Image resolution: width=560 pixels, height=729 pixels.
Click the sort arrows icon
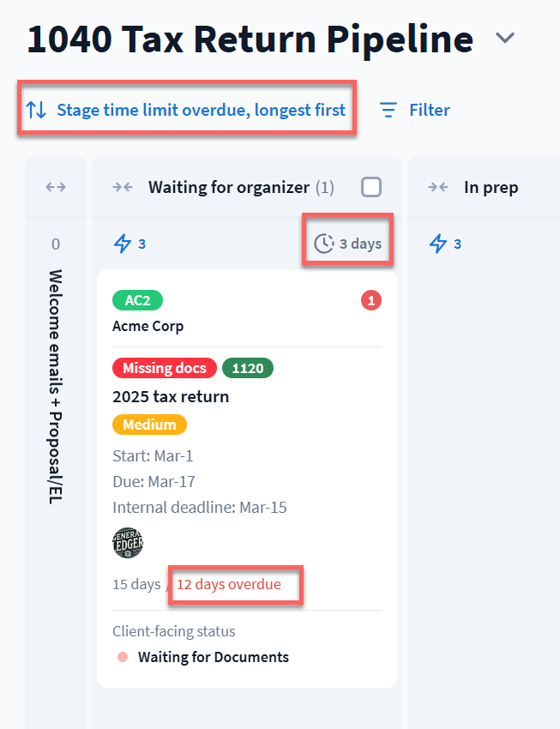click(x=36, y=110)
